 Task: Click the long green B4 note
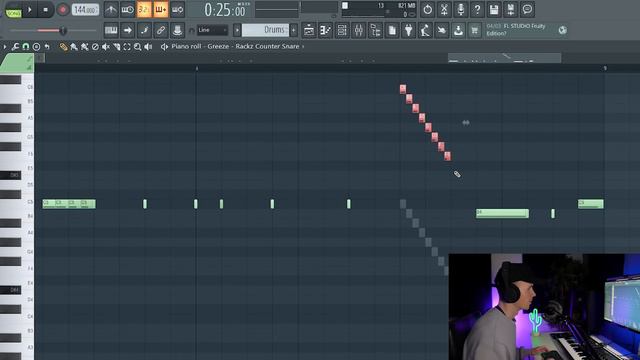pyautogui.click(x=502, y=213)
